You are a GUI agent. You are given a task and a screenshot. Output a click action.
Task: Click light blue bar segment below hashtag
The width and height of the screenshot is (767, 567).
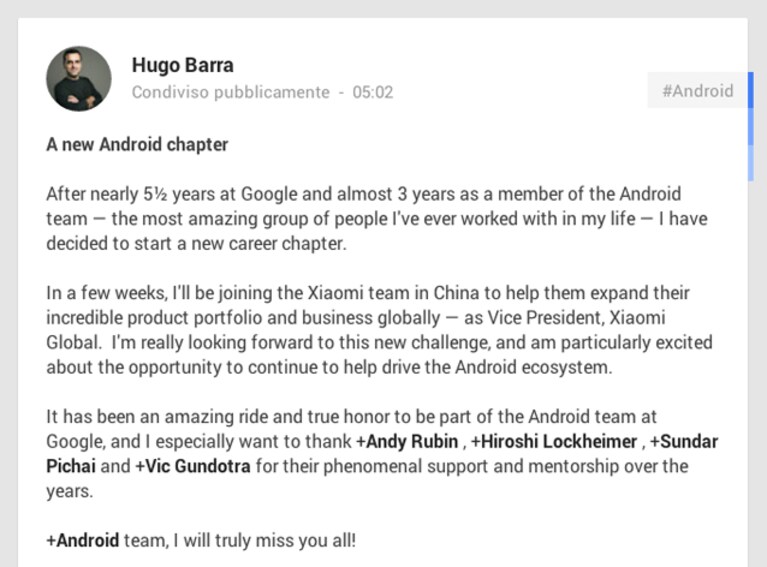click(x=750, y=163)
